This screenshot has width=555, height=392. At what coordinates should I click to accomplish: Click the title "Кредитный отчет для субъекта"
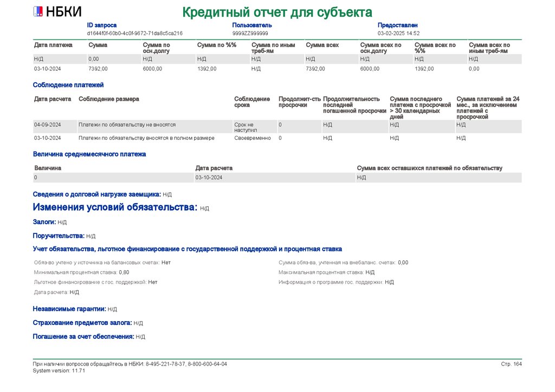coord(277,12)
